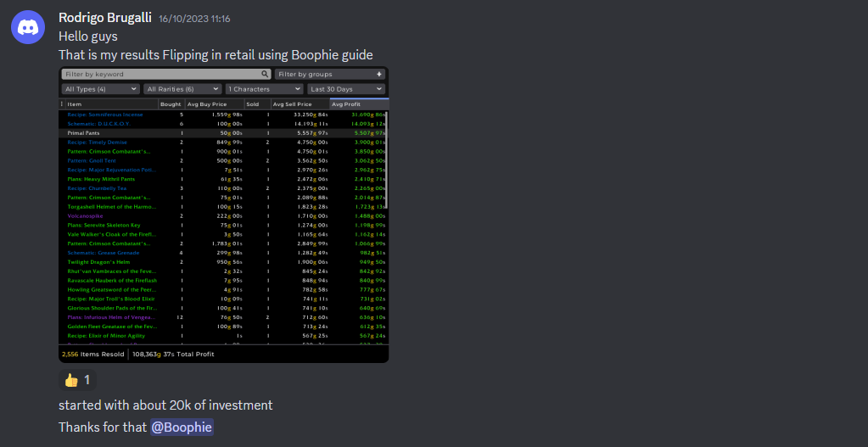Click the 1,559g 98s buy price cell
This screenshot has width=868, height=447.
[227, 115]
